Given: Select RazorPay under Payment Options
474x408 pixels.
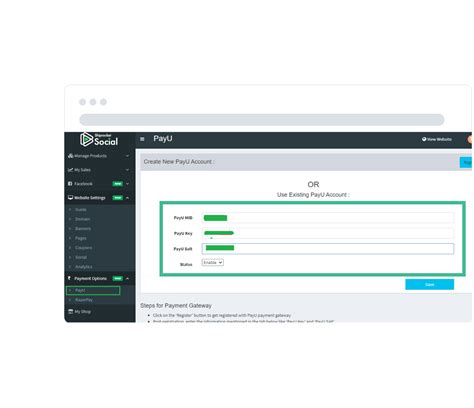Looking at the screenshot, I should tap(84, 300).
